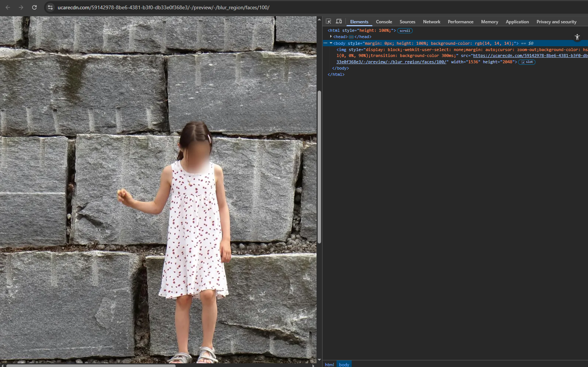Image resolution: width=588 pixels, height=367 pixels.
Task: Click the address bar URL
Action: pyautogui.click(x=163, y=7)
